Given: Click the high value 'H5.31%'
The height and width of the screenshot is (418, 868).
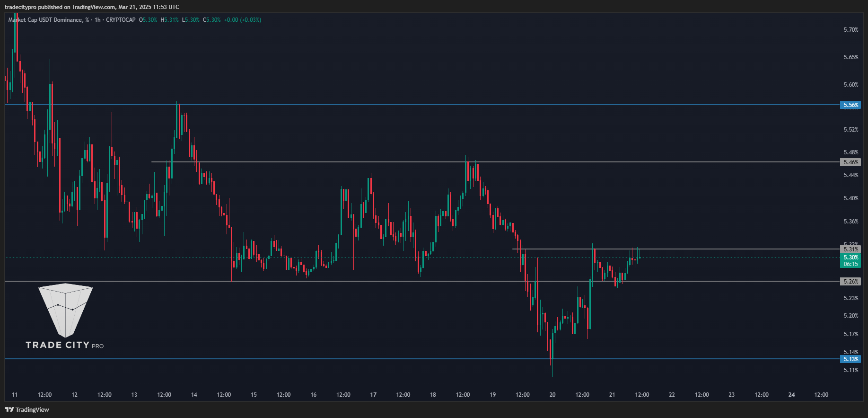Looking at the screenshot, I should pyautogui.click(x=170, y=20).
